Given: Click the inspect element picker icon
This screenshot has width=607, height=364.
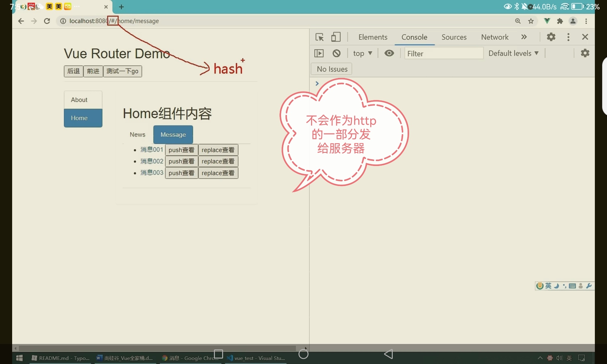Looking at the screenshot, I should point(319,37).
